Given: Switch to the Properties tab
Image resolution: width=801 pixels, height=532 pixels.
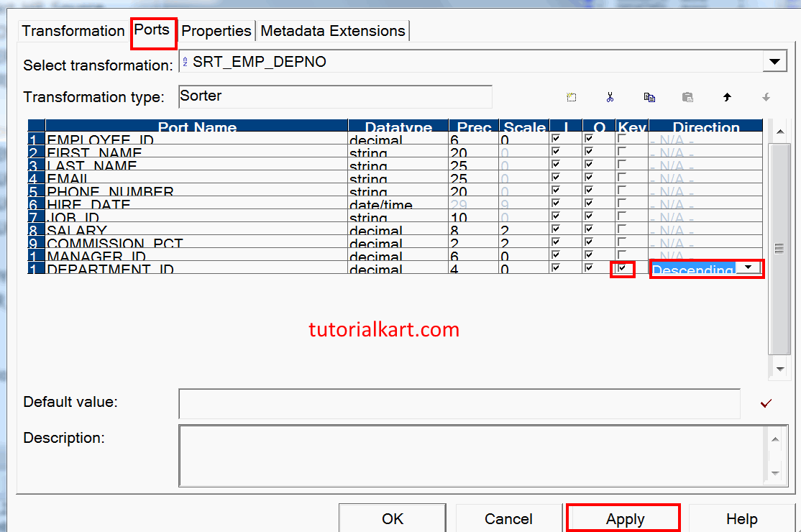Looking at the screenshot, I should pos(216,31).
